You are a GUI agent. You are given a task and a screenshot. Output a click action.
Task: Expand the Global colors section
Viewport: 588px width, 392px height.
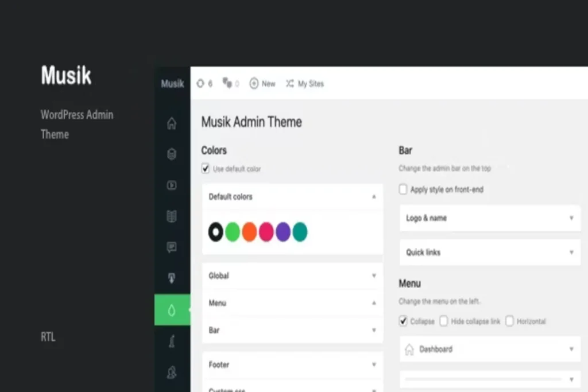click(x=292, y=276)
